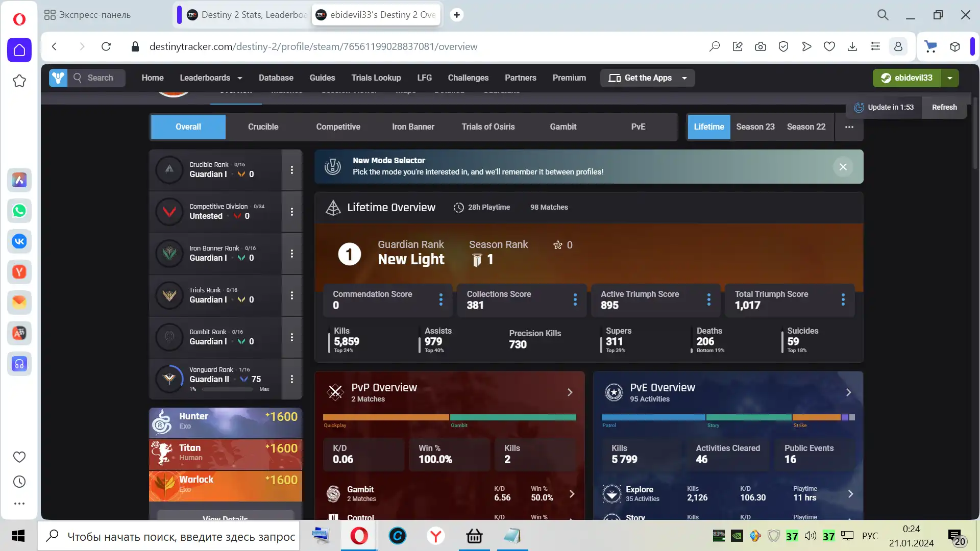980x551 pixels.
Task: Click the Destiny Tracker logo icon
Action: (x=58, y=78)
